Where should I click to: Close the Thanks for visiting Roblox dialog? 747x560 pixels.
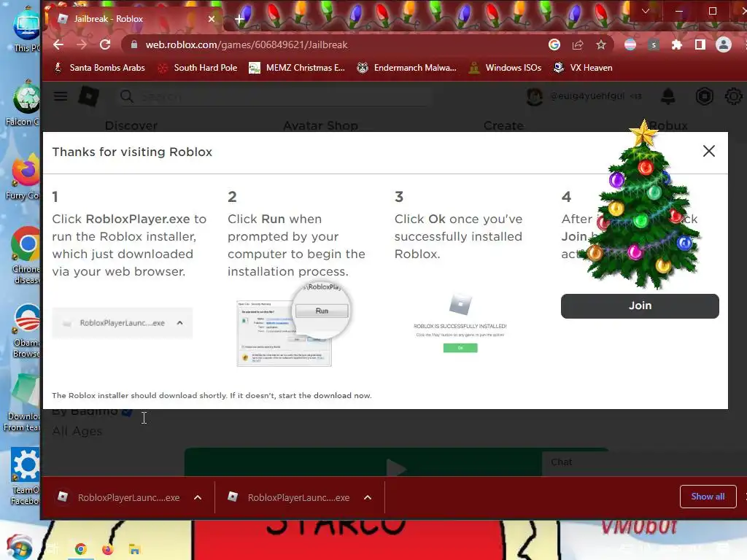coord(709,151)
